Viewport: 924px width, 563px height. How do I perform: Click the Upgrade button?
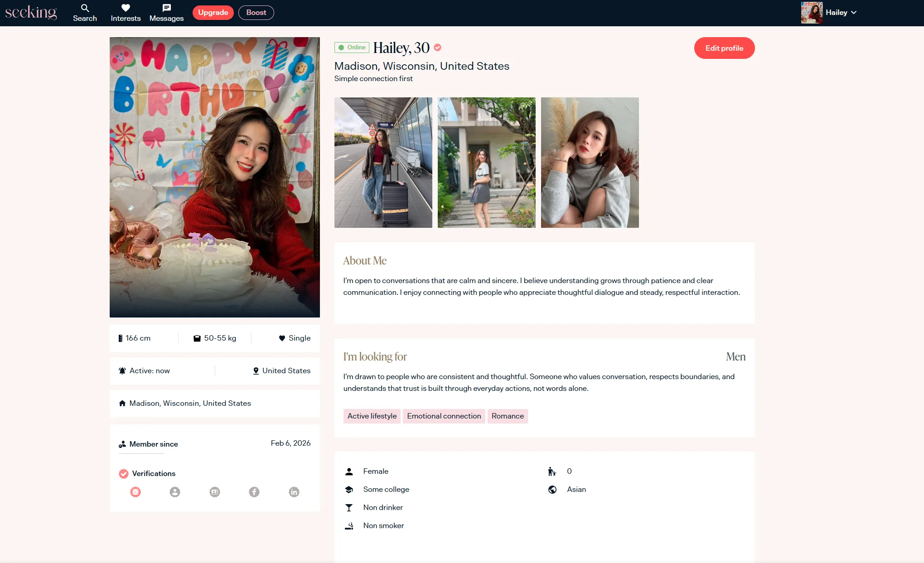click(x=213, y=13)
